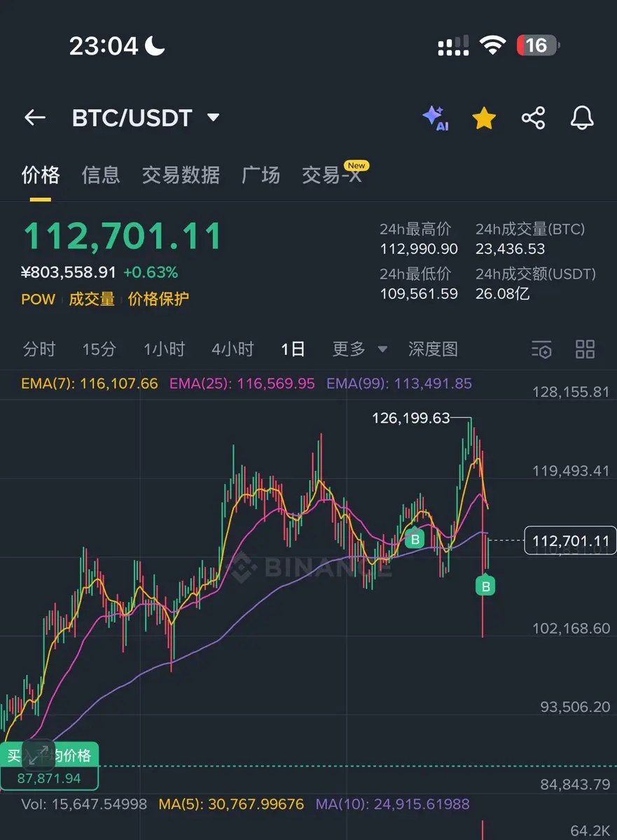Expand the BTC/USDT pair dropdown arrow
The width and height of the screenshot is (617, 840).
point(214,118)
